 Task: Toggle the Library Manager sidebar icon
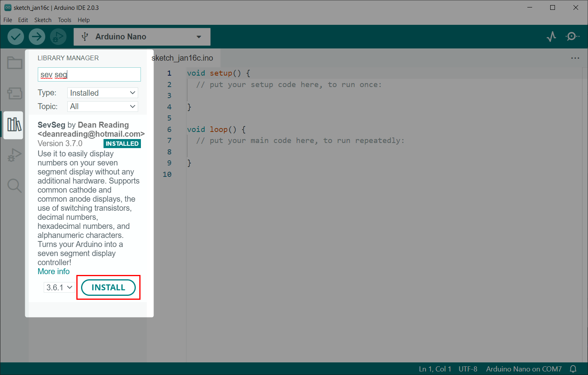[15, 124]
